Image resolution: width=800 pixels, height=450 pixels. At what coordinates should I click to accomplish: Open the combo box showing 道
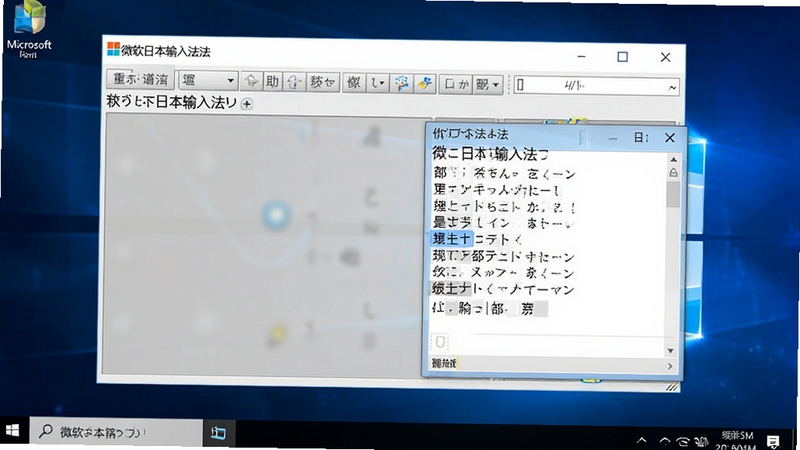tap(208, 80)
